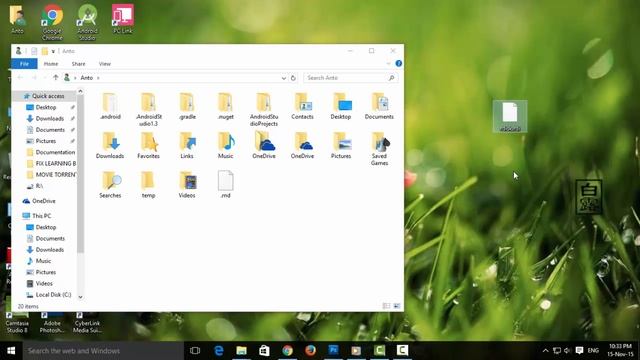This screenshot has height=360, width=640.
Task: Open Quick Access toolbar dropdown arrow
Action: pos(53,51)
